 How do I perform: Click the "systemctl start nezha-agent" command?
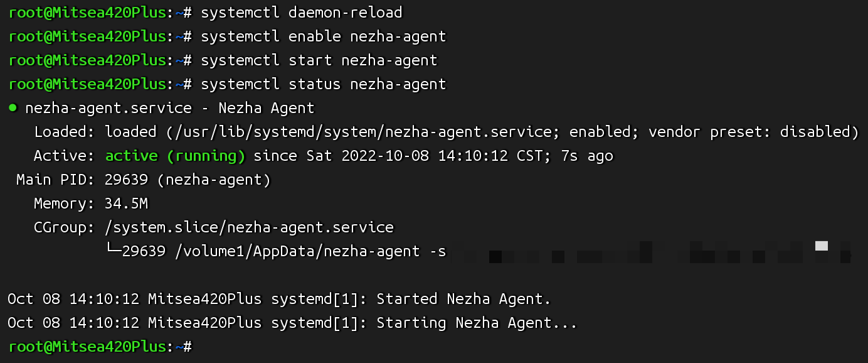(319, 60)
